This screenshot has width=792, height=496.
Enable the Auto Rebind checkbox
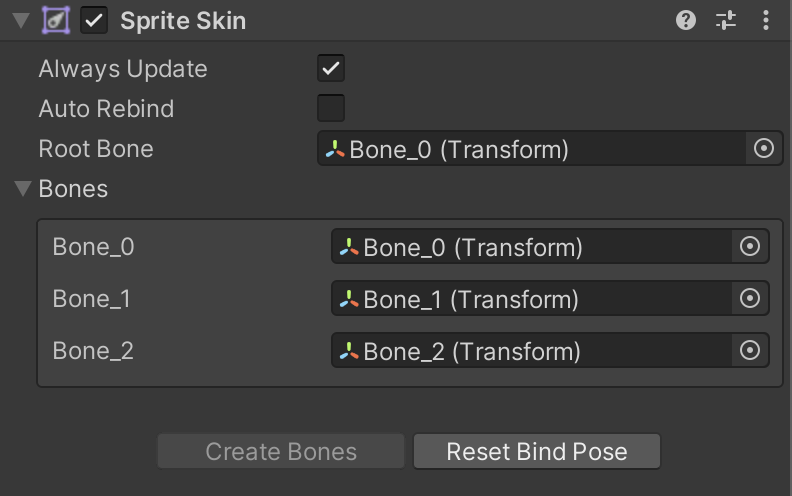click(331, 108)
